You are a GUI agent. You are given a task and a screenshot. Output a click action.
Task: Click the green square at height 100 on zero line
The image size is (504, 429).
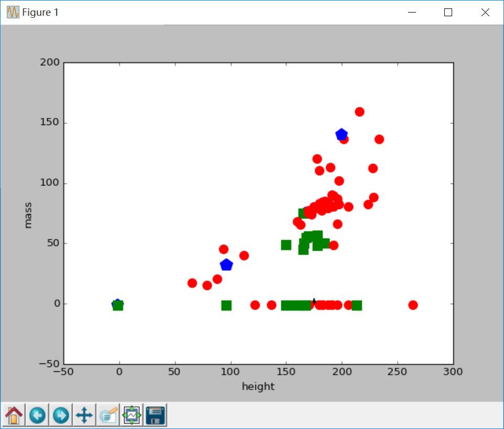226,305
